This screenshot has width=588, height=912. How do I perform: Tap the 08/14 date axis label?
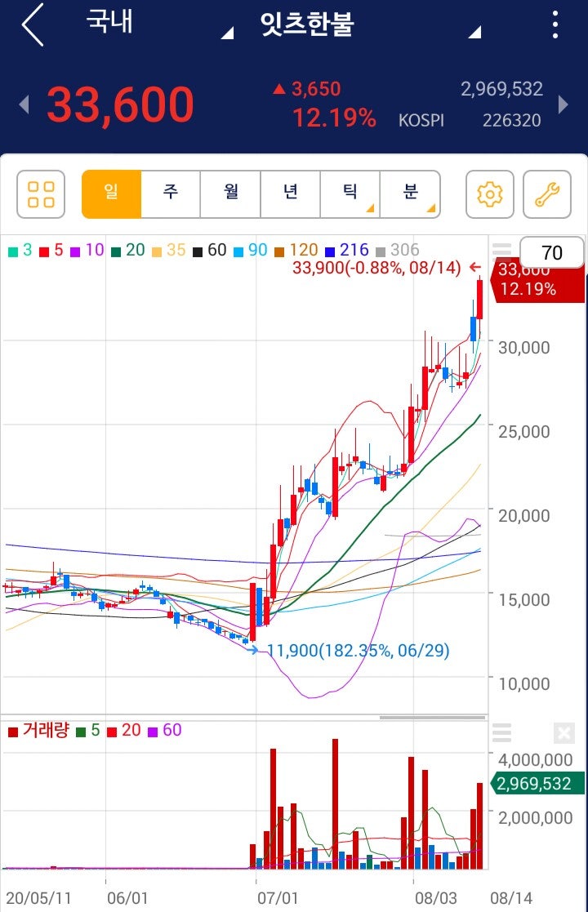point(511,898)
